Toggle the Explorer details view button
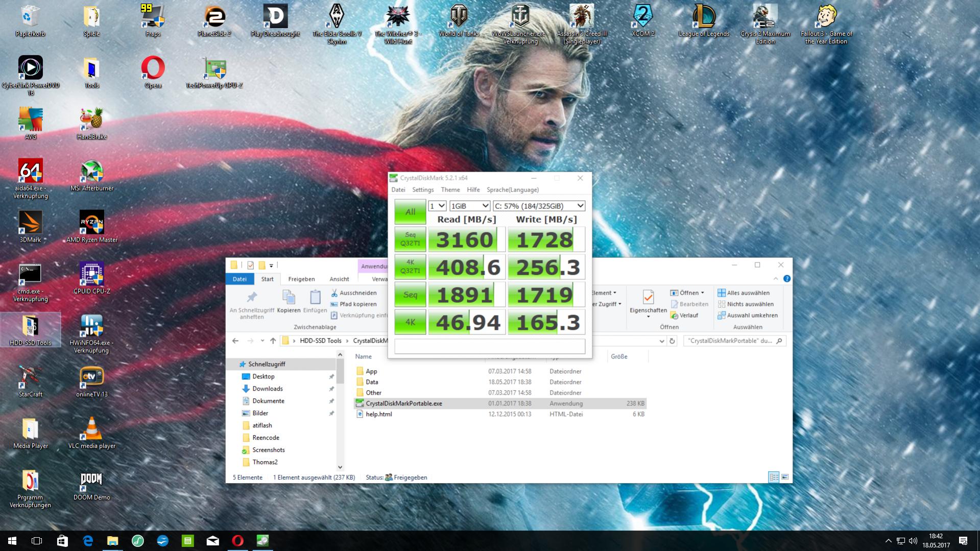Image resolution: width=980 pixels, height=551 pixels. click(774, 477)
